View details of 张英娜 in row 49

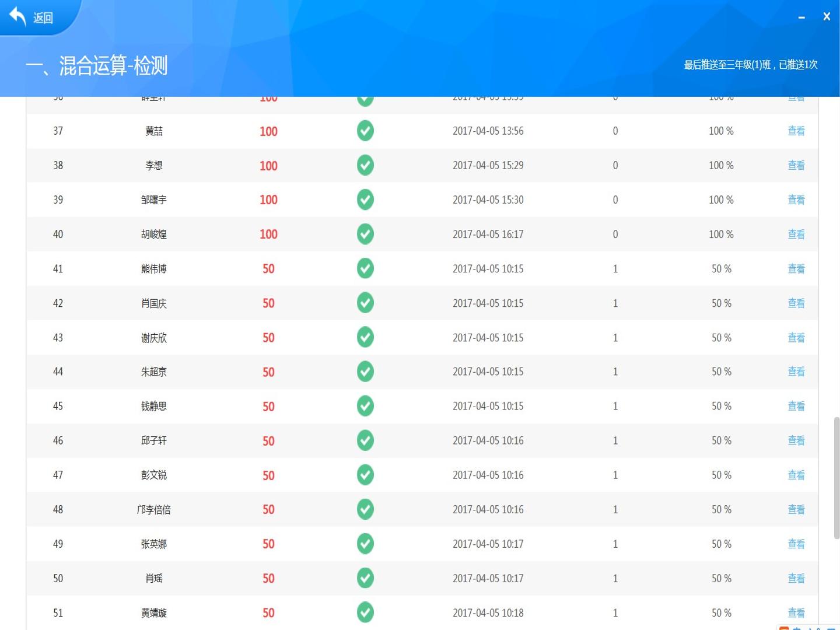click(796, 544)
